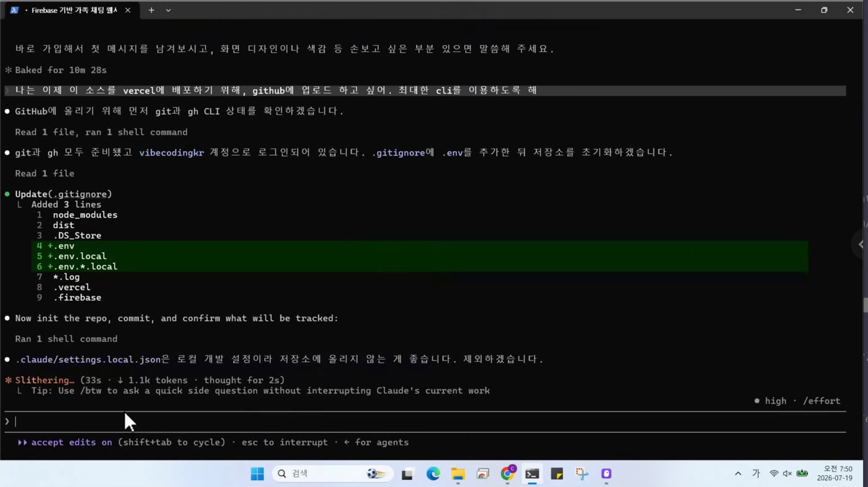Expand the new tab profile dropdown arrow
Image resolution: width=868 pixels, height=487 pixels.
click(x=168, y=10)
